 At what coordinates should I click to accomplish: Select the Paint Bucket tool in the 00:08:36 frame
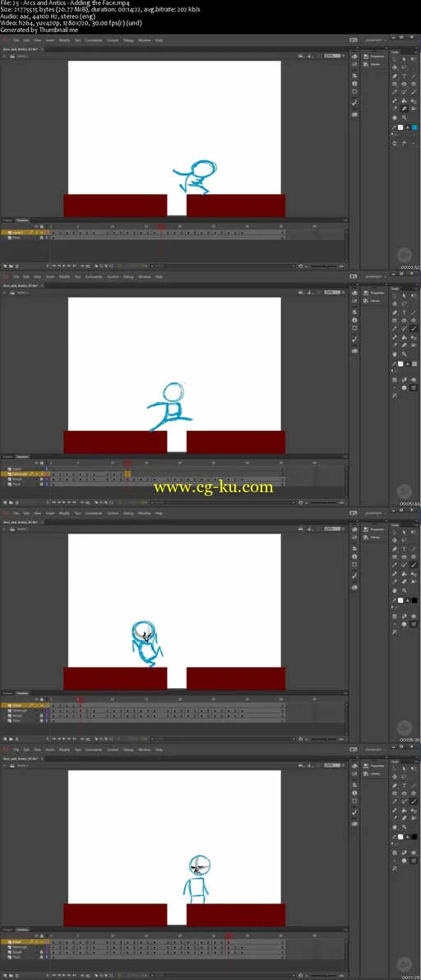404,574
